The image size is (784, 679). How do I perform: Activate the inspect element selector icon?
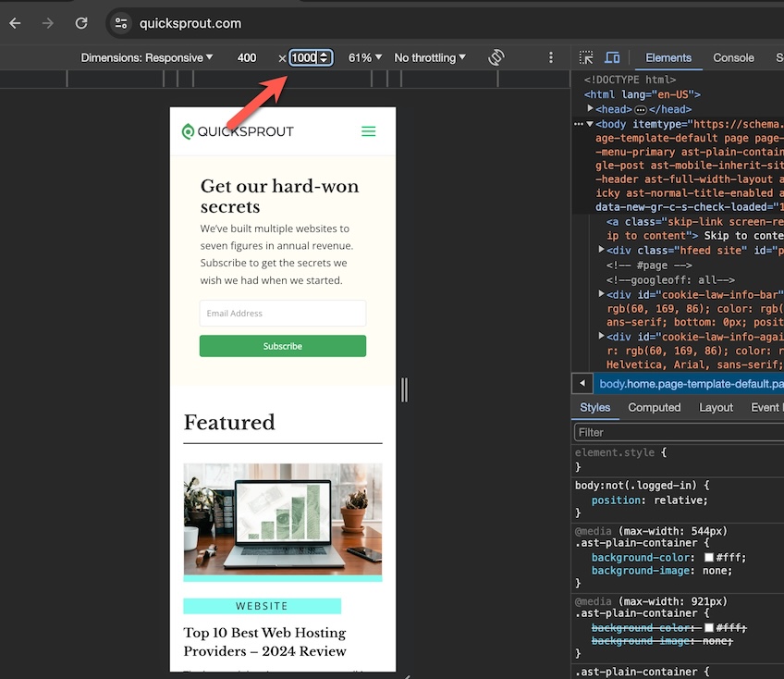point(586,57)
